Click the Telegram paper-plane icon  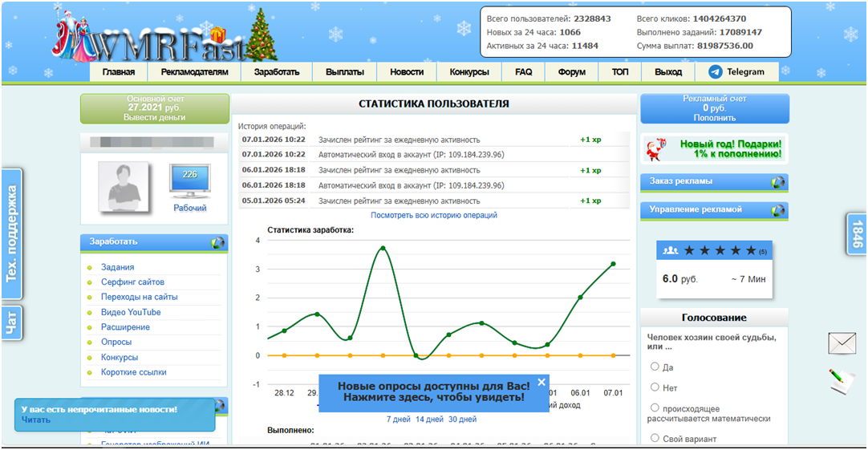[716, 72]
